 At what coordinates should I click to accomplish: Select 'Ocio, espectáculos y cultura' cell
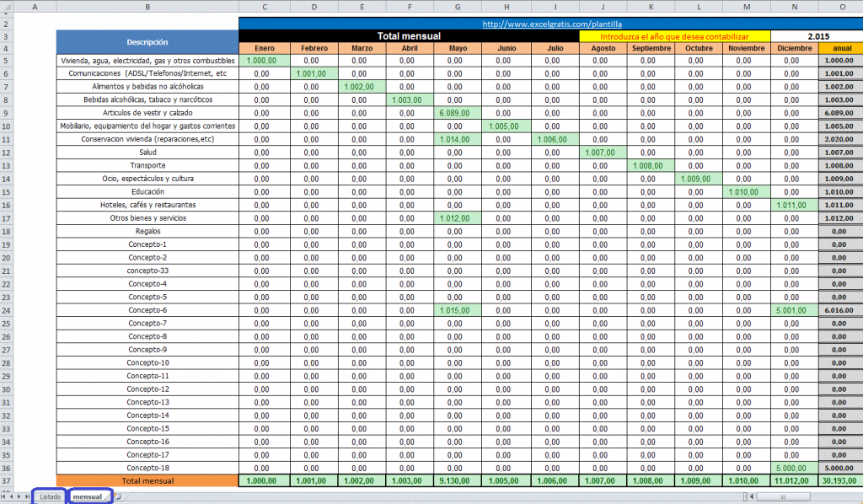pyautogui.click(x=147, y=179)
